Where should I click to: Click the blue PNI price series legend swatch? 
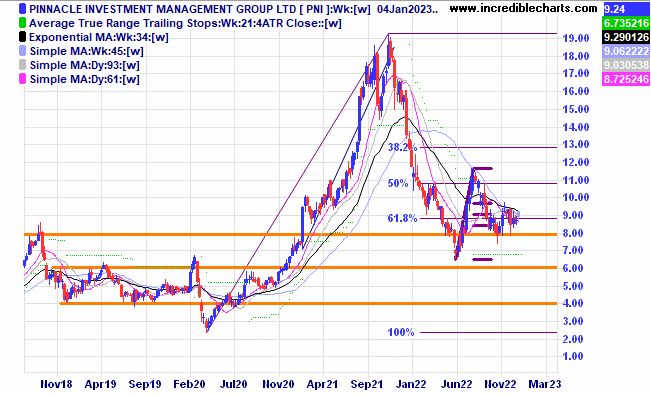pos(22,9)
